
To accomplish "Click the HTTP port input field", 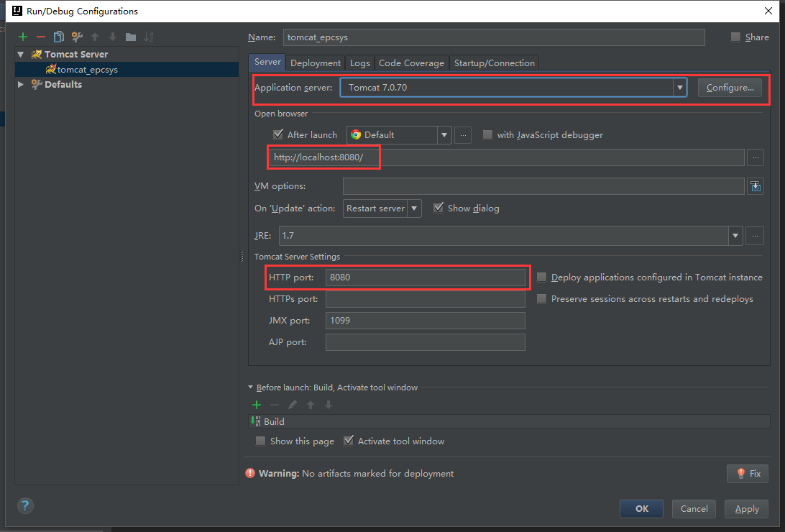I will click(424, 278).
